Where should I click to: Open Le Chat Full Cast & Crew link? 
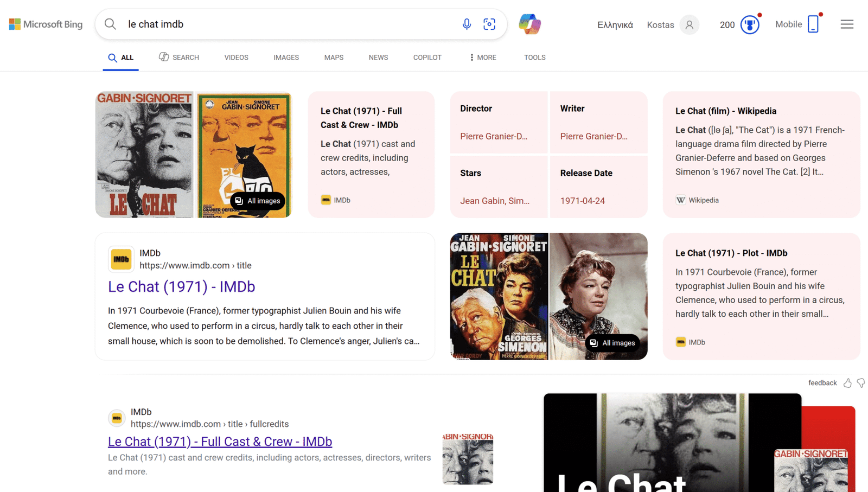click(x=220, y=442)
